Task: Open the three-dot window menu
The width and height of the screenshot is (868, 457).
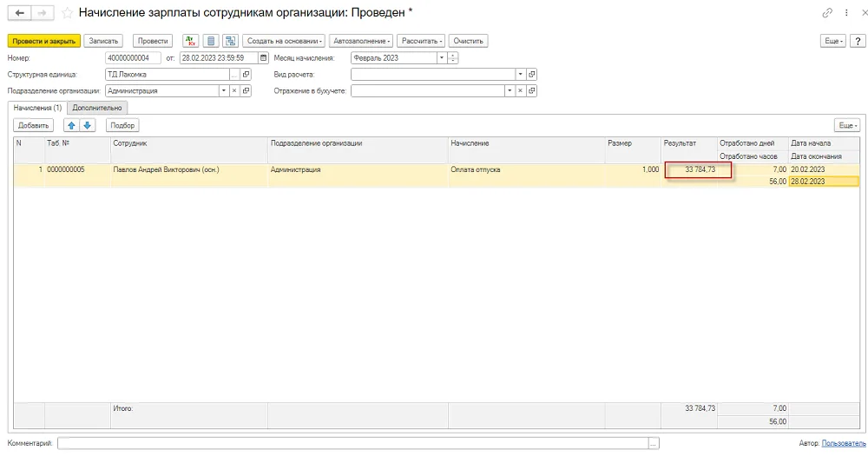Action: pos(846,13)
